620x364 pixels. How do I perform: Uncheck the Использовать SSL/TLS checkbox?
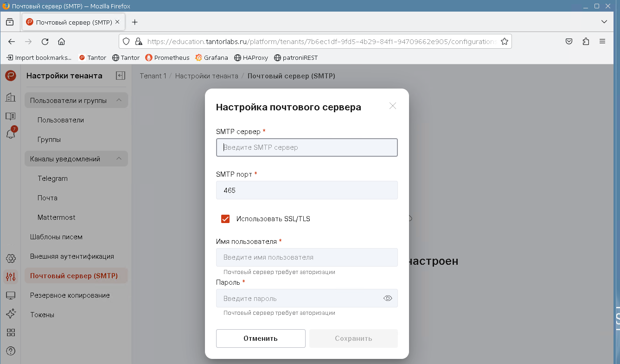[225, 219]
